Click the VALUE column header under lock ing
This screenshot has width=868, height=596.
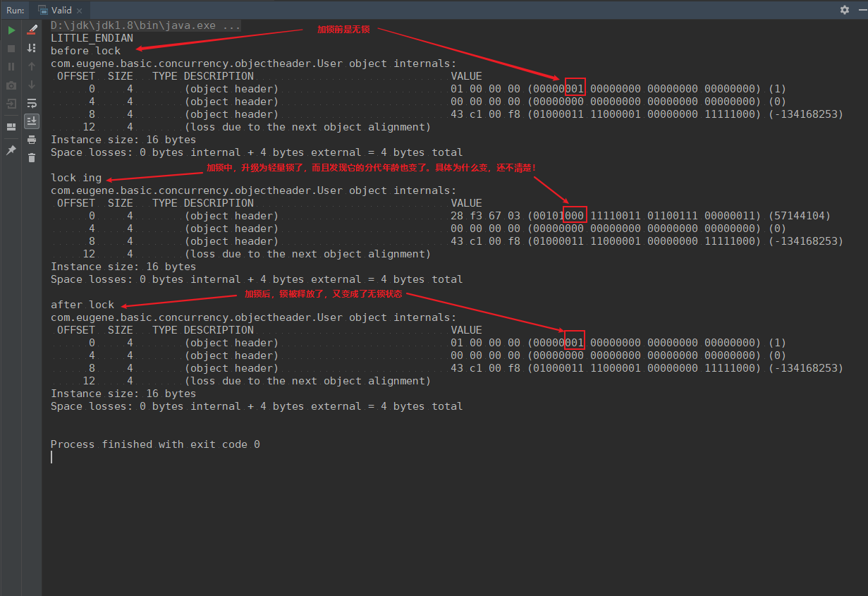(x=467, y=203)
